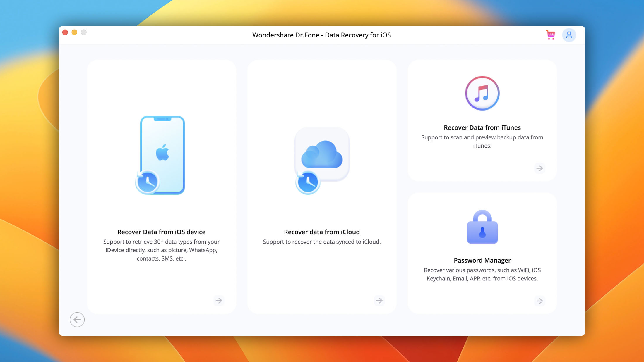Close the Dr.Fone window with red button

point(65,32)
